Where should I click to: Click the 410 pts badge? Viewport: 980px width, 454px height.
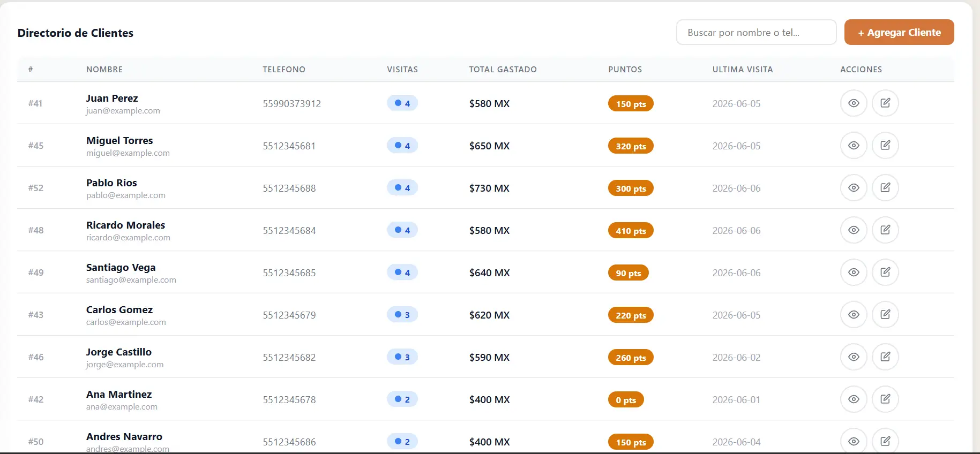click(631, 230)
